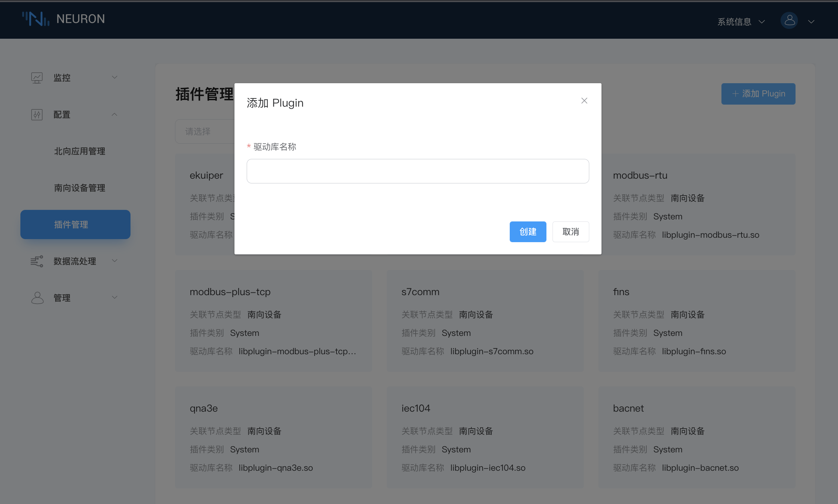
Task: Select the bacnet plugin card title
Action: click(628, 408)
